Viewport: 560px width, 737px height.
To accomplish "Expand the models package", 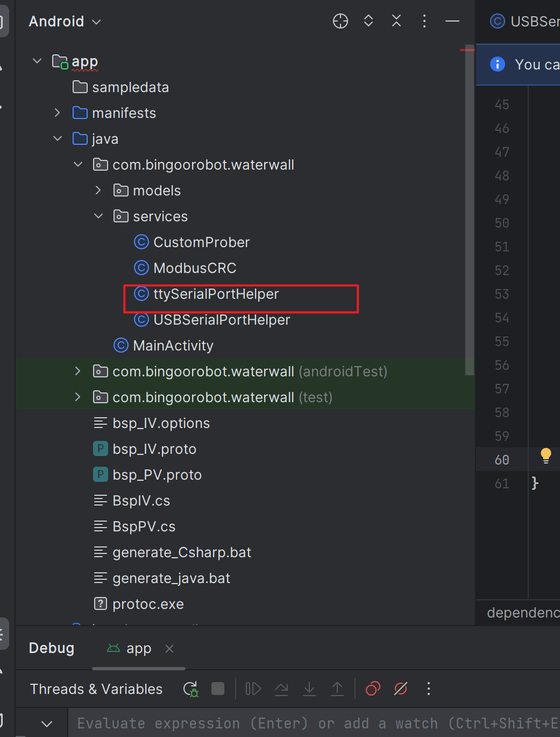I will (98, 191).
